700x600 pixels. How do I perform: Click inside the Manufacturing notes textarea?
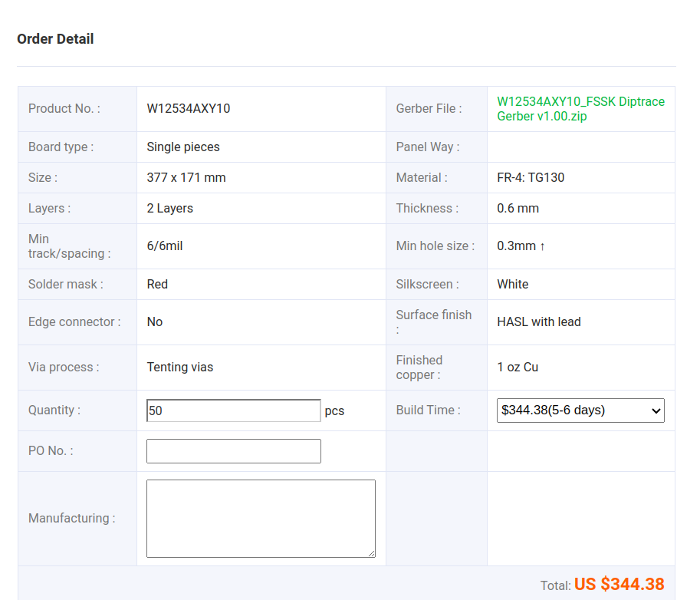pos(261,518)
